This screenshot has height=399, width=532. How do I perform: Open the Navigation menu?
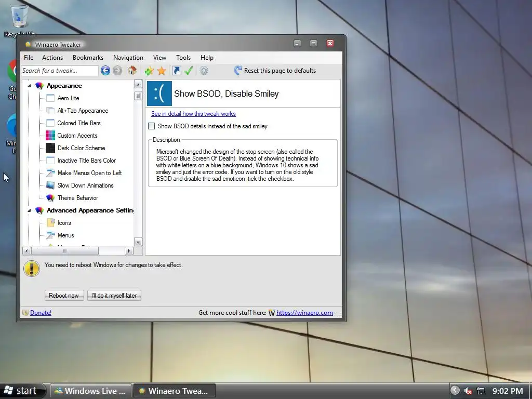point(128,57)
